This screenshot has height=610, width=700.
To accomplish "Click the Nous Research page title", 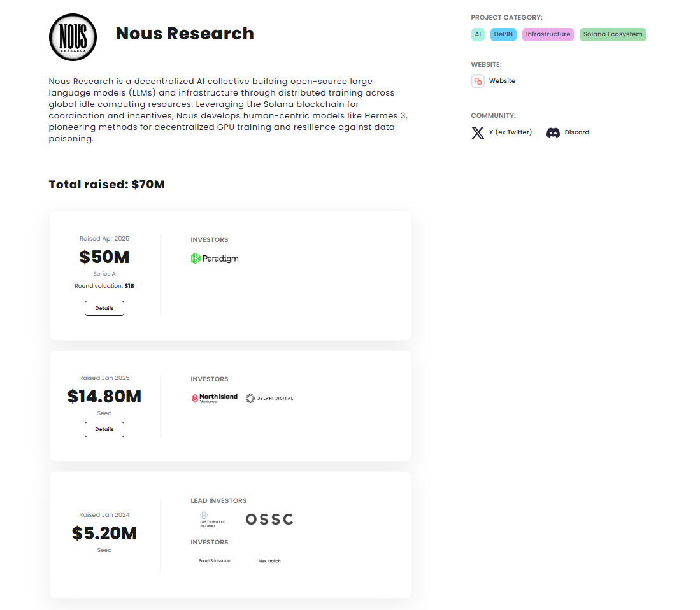I will 185,34.
